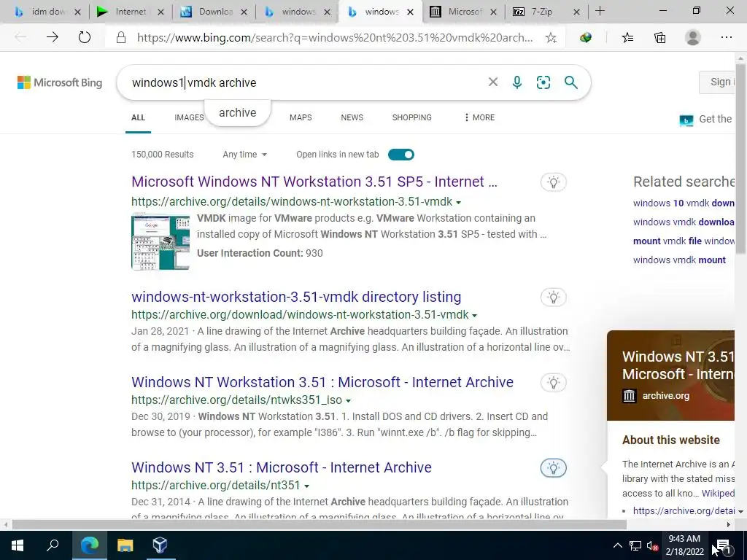Screen dimensions: 747x560
Task: Expand arrow beside archive.org/download URL
Action: tap(474, 315)
